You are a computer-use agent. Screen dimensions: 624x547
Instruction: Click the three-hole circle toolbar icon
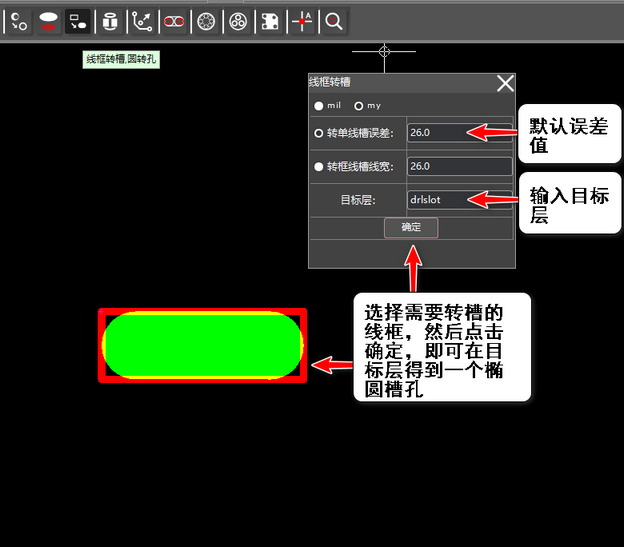[237, 20]
